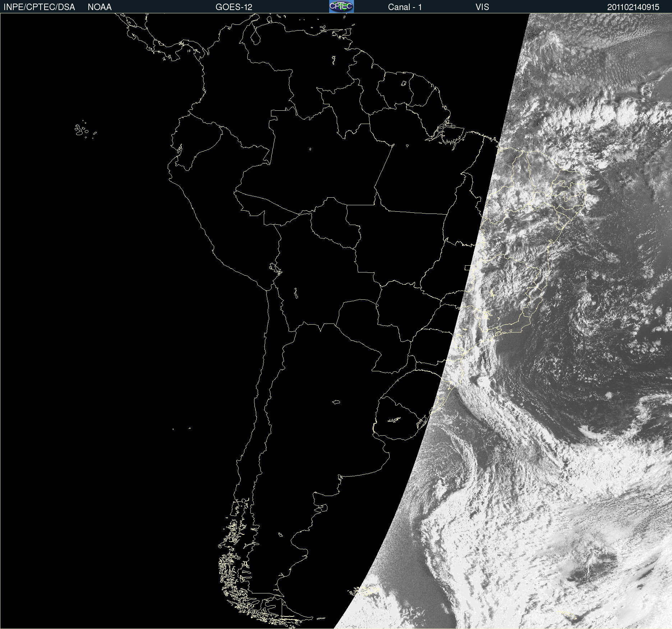This screenshot has width=672, height=629.
Task: Click the 201102140915 timestamp
Action: (x=633, y=7)
